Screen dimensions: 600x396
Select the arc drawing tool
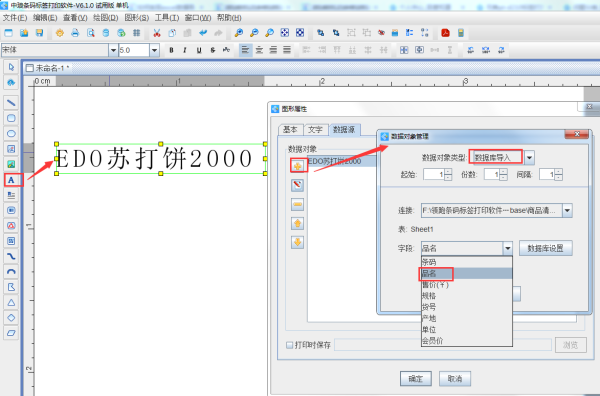(x=11, y=272)
